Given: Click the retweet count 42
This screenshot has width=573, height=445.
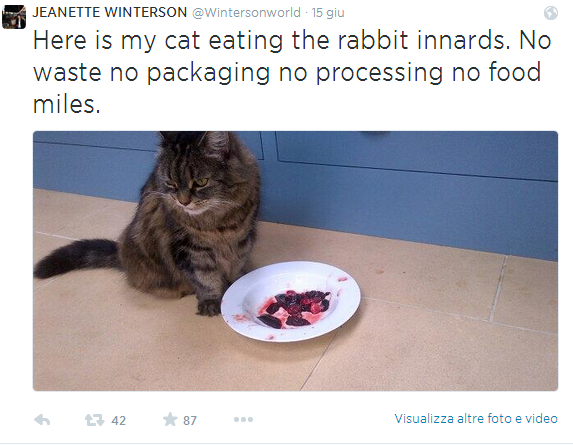Looking at the screenshot, I should [x=118, y=421].
